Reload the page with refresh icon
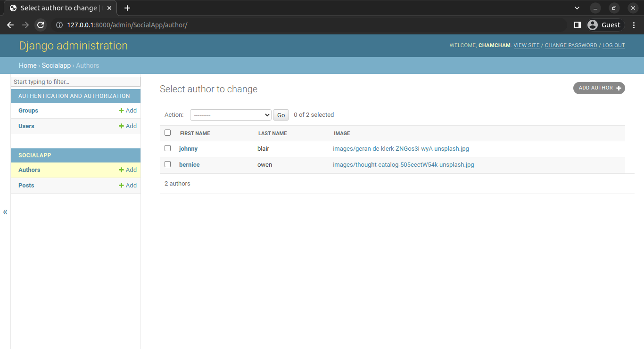 pyautogui.click(x=41, y=25)
